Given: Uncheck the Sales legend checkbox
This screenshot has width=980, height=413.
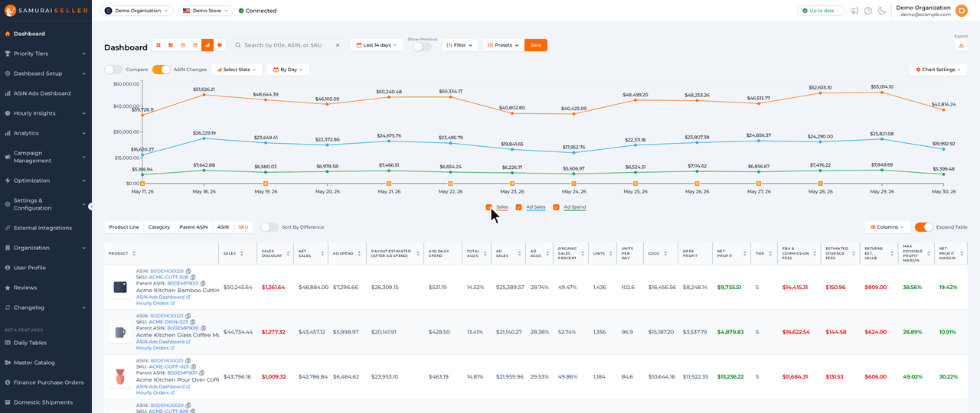Looking at the screenshot, I should tap(489, 207).
